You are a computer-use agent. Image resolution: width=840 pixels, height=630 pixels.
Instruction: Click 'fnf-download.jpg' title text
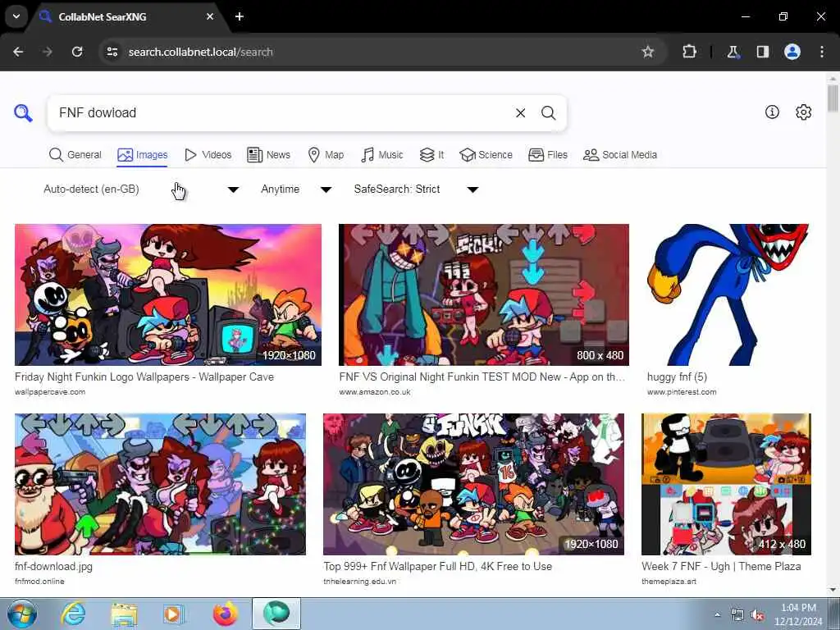[53, 566]
